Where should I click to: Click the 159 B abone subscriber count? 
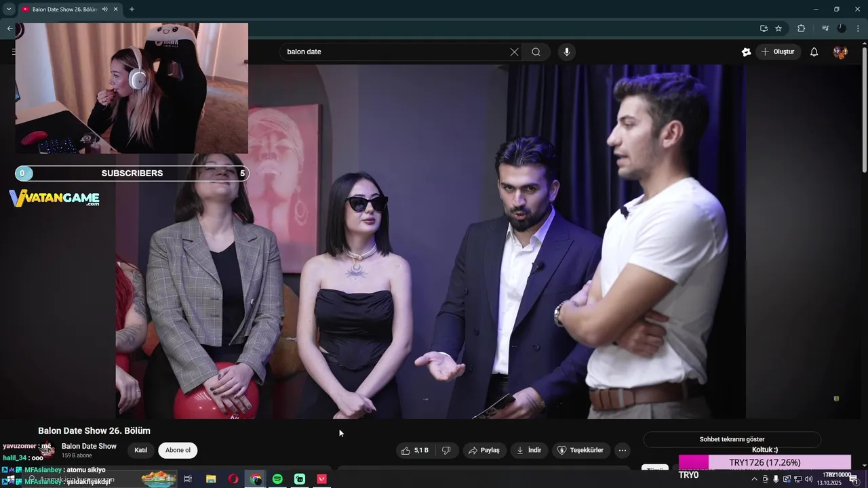pyautogui.click(x=77, y=455)
